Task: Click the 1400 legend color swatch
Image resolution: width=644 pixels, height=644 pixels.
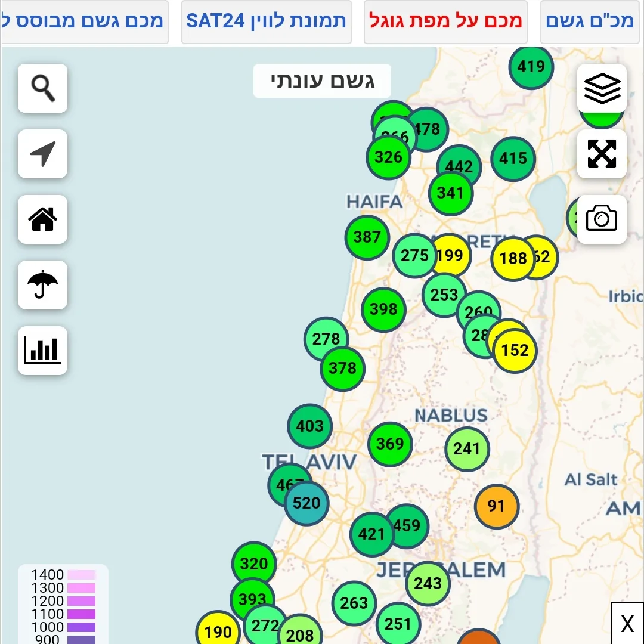Action: coord(81,575)
